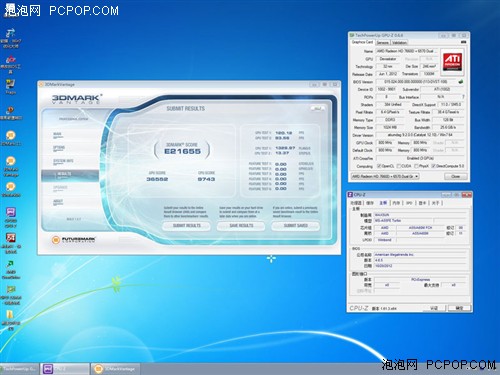Launch the purple CPU-Z desktop shortcut
The image size is (500, 375).
pos(11,217)
